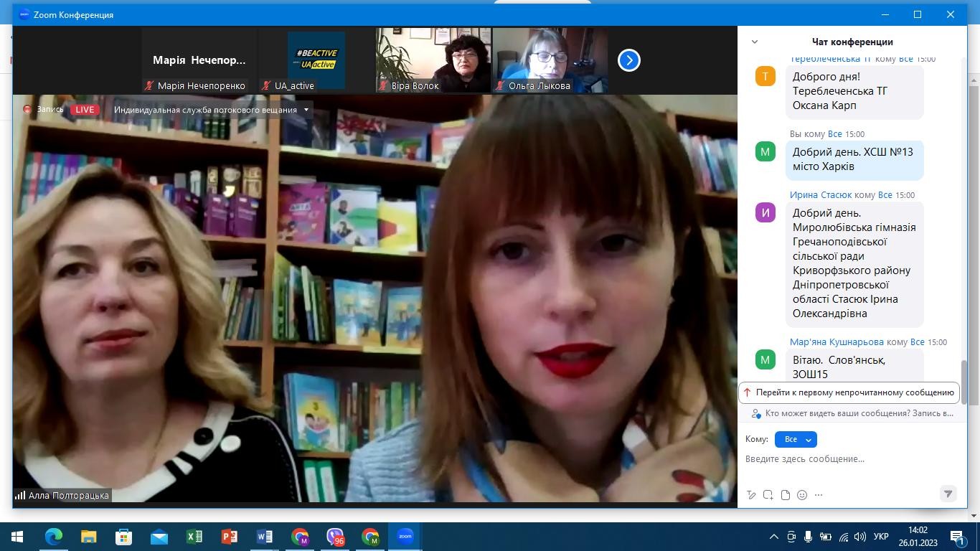The image size is (980, 551).
Task: Click the file attachment icon in chat
Action: tap(786, 494)
